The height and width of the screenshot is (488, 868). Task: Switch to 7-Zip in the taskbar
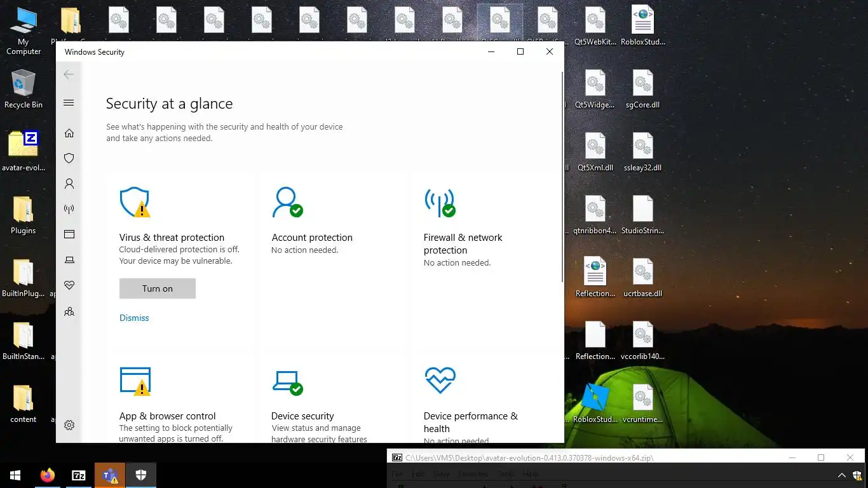coord(79,475)
